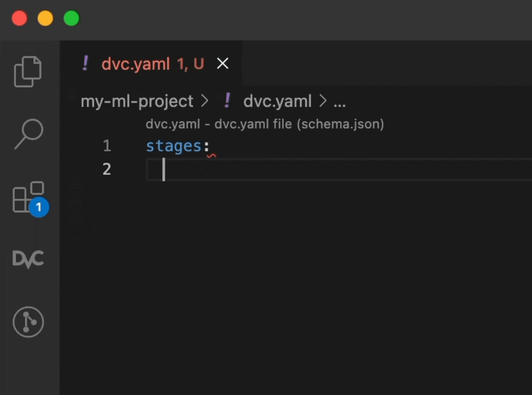This screenshot has width=532, height=395.
Task: Select the circular branch graph icon in activity bar
Action: pyautogui.click(x=28, y=322)
